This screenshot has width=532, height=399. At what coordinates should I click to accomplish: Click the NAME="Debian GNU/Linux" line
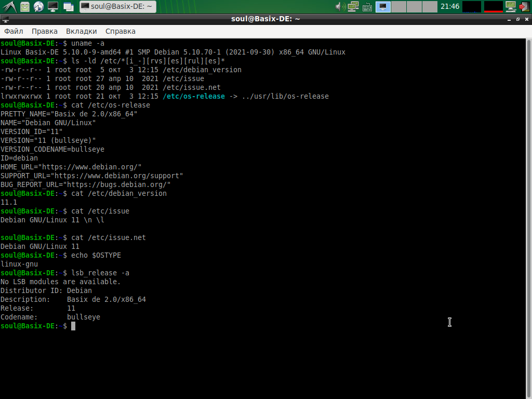tap(48, 123)
